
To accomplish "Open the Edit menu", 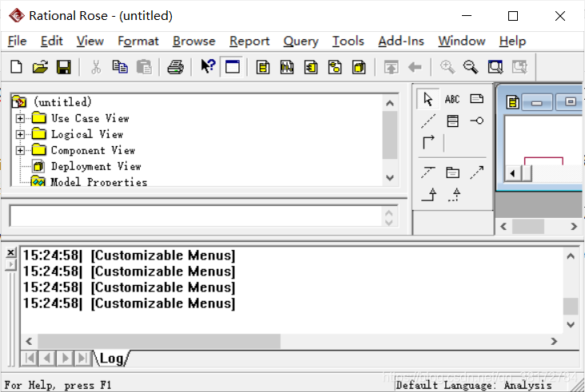I will (x=51, y=41).
